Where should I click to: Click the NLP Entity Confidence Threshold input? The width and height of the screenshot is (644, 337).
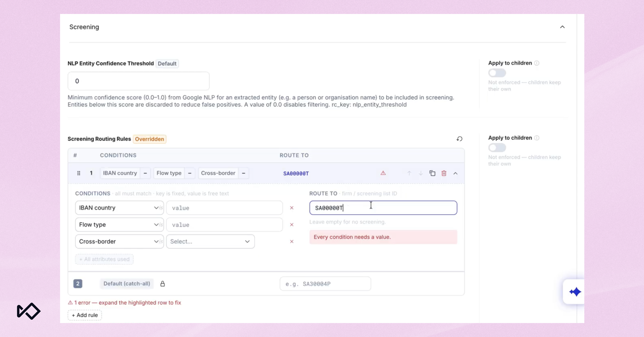pos(139,81)
